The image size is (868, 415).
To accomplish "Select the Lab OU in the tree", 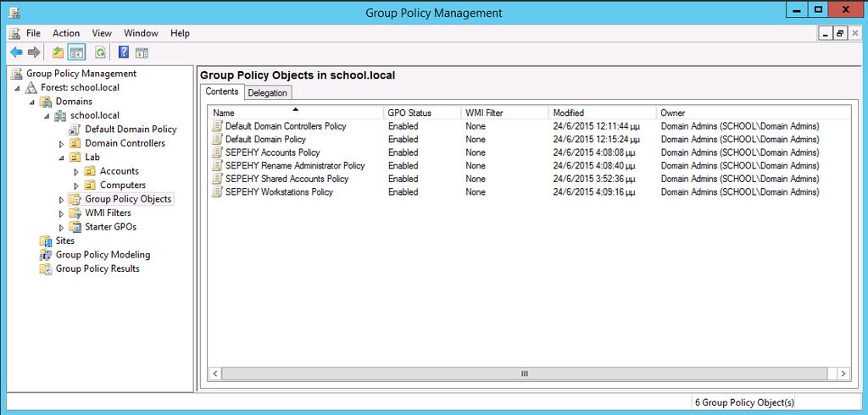I will click(x=92, y=158).
